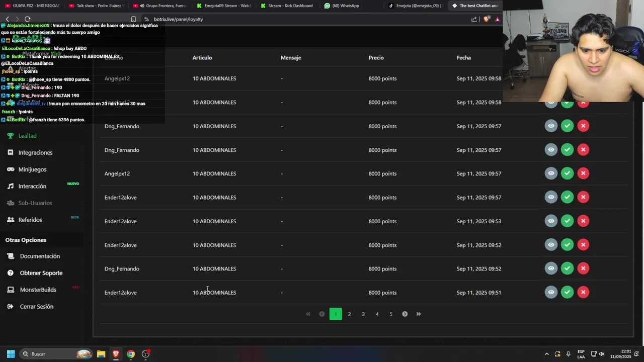Approve Ender12alove's 09:57 redemption
The width and height of the screenshot is (644, 362).
coord(567,197)
